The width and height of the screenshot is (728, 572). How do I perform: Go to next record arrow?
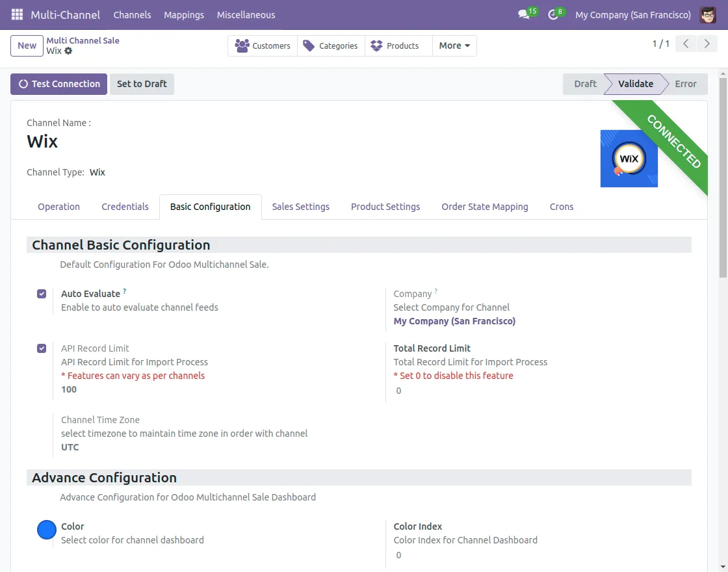click(x=706, y=44)
